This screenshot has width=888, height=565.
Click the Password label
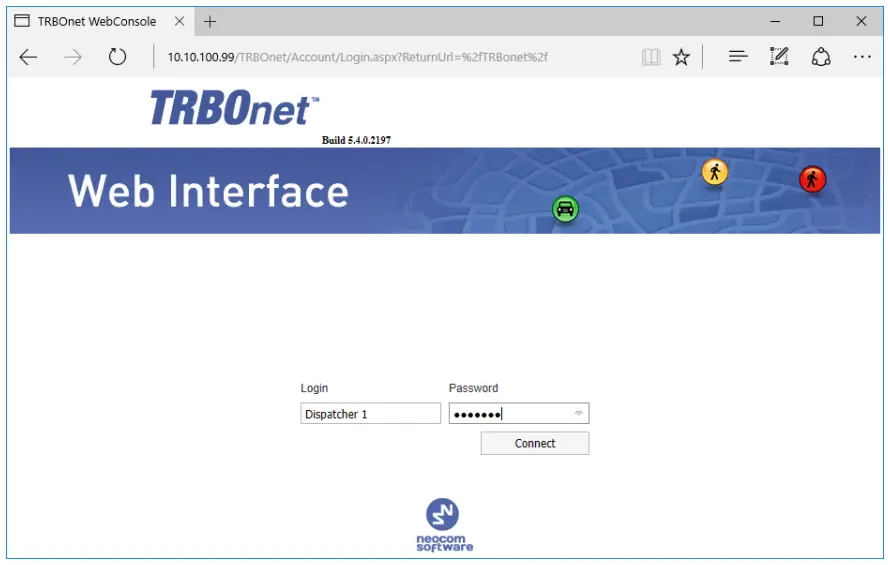pos(473,388)
